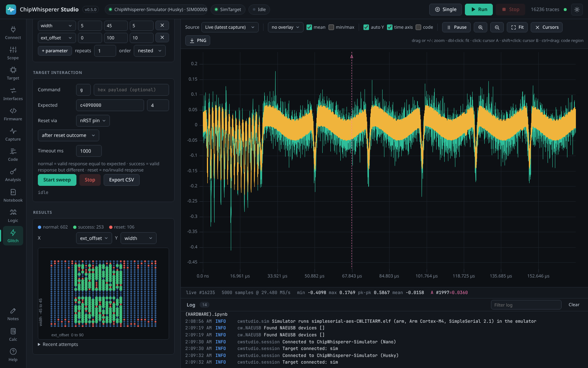Click Export CSV button
Screen dimensions: 588x368
tap(122, 180)
